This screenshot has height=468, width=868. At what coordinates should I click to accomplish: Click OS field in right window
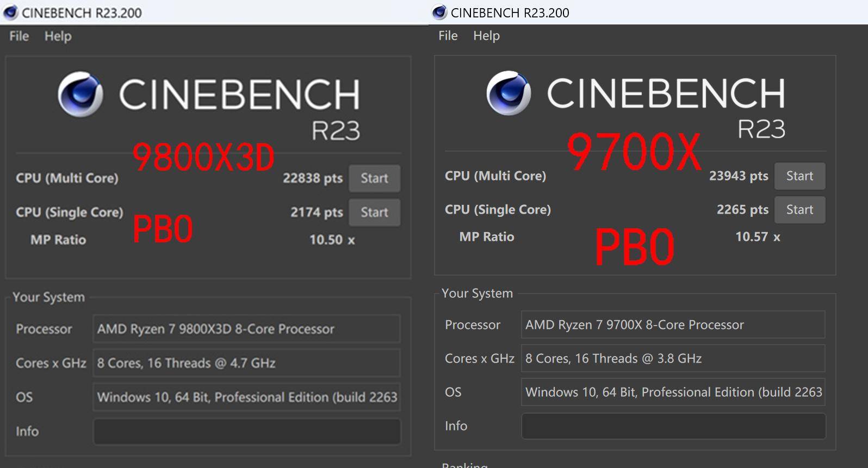(x=673, y=392)
